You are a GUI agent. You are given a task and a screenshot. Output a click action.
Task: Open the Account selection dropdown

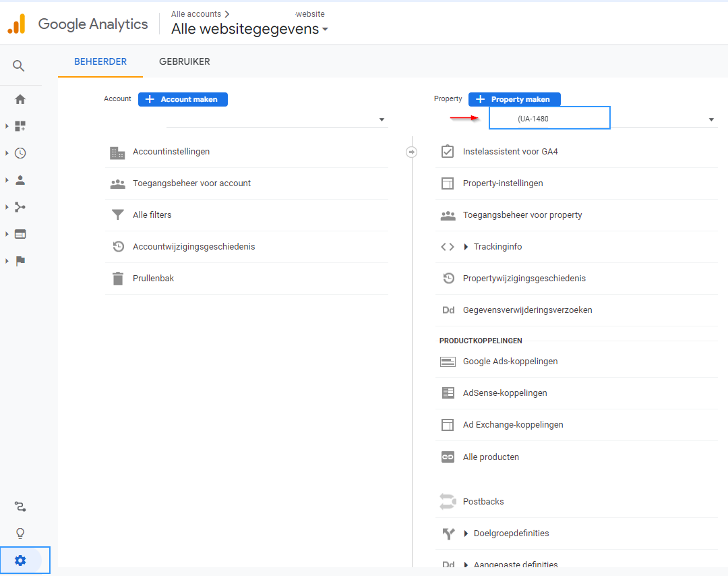click(x=277, y=119)
